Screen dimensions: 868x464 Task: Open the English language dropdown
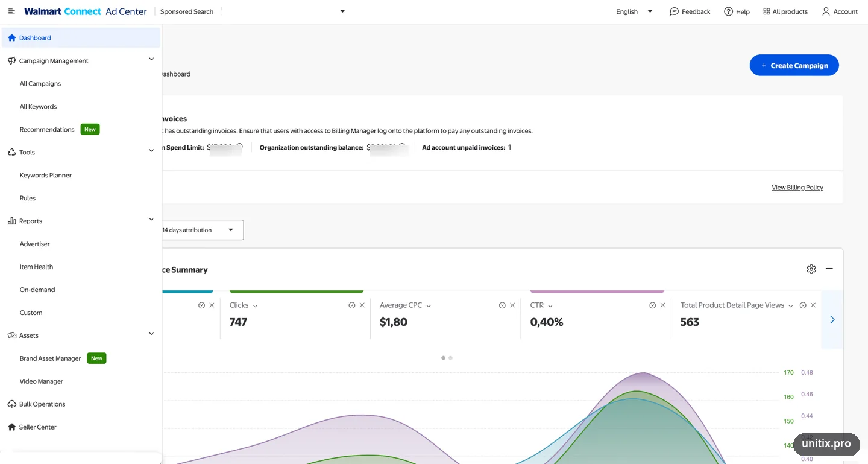tap(634, 11)
